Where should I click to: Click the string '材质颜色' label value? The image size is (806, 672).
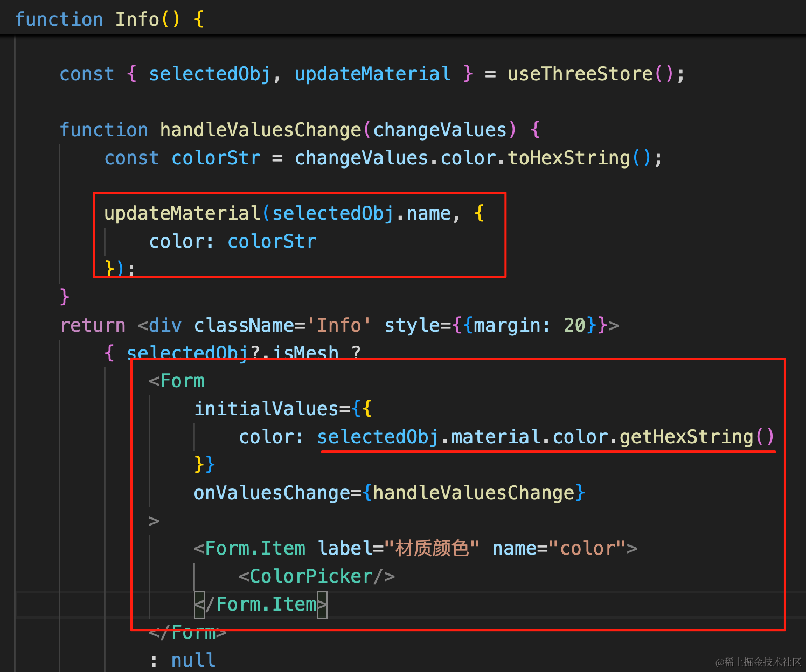(x=432, y=548)
